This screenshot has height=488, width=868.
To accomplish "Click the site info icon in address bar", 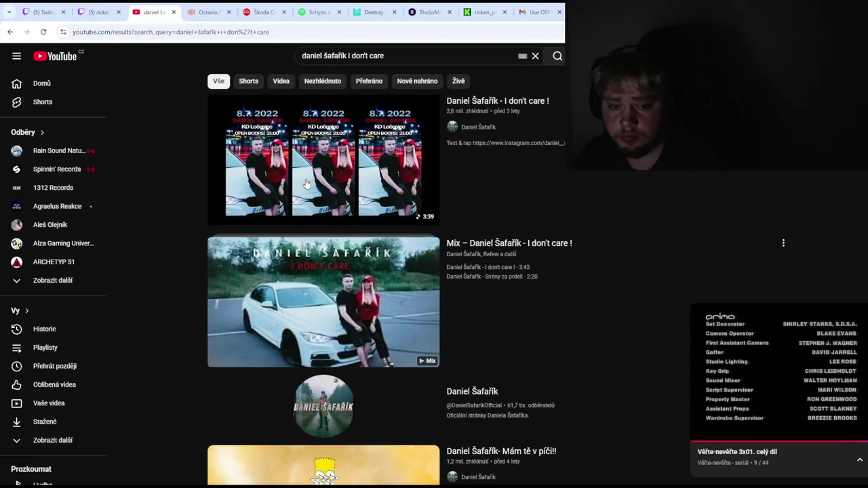I will click(63, 32).
